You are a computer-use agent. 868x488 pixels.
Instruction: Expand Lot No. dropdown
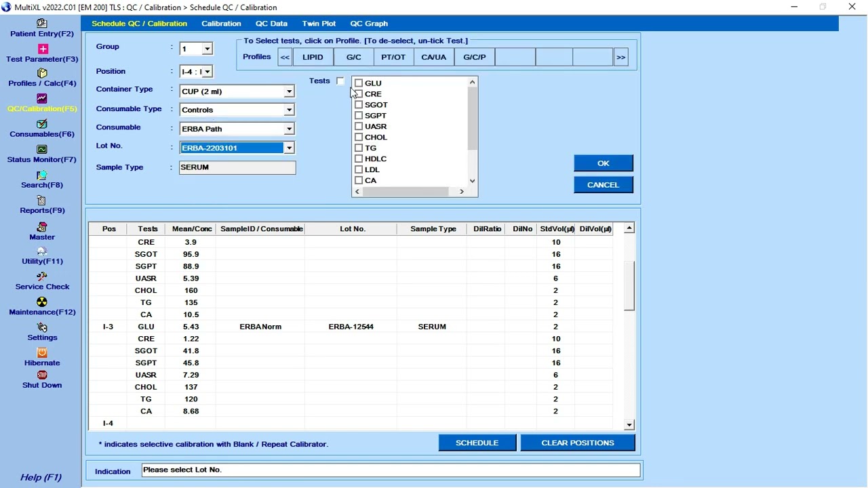coord(289,148)
